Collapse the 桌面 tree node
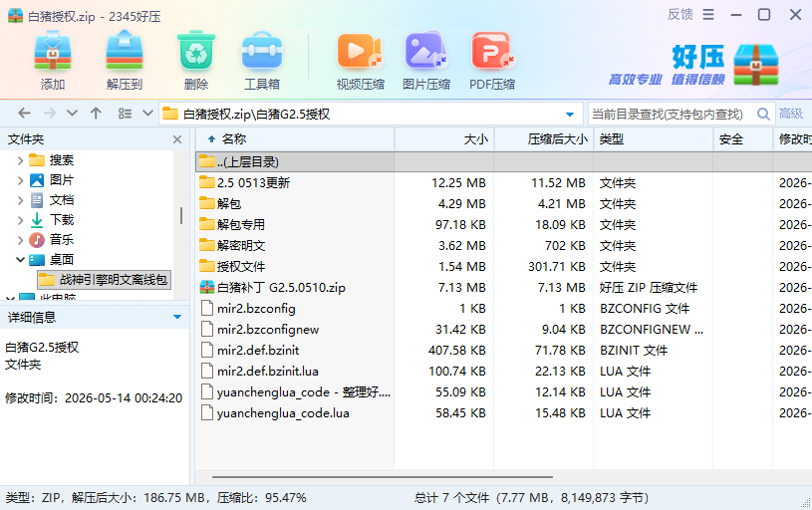Screen dimensions: 812x510 (20, 259)
